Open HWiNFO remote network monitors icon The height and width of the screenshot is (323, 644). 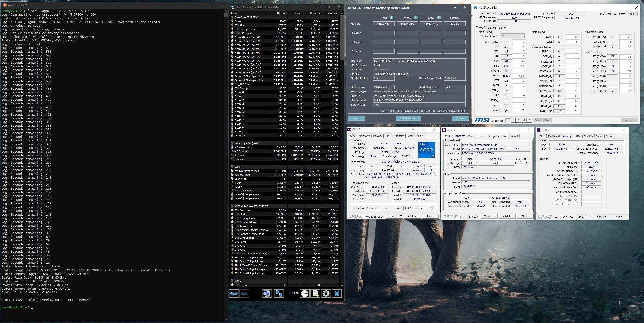tap(279, 294)
